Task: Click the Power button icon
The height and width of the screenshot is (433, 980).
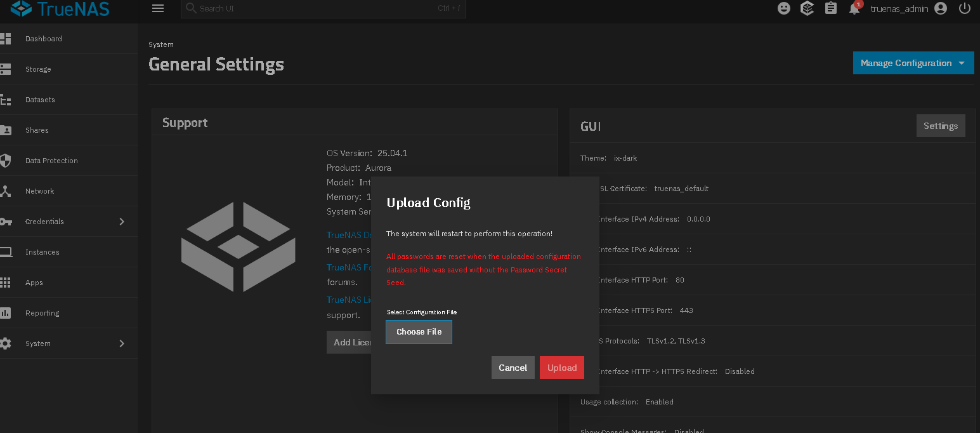Action: [x=965, y=9]
